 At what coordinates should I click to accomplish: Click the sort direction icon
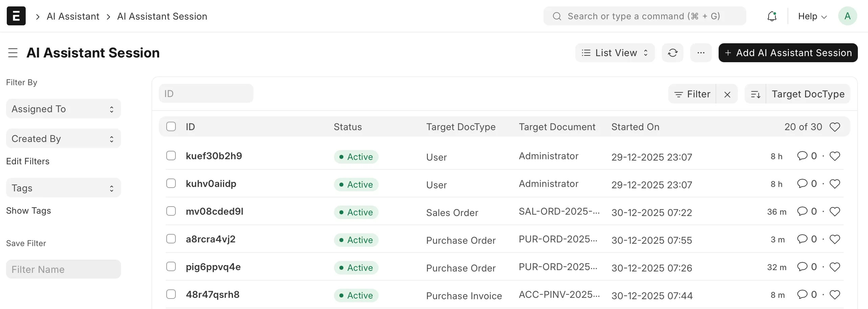click(x=755, y=94)
